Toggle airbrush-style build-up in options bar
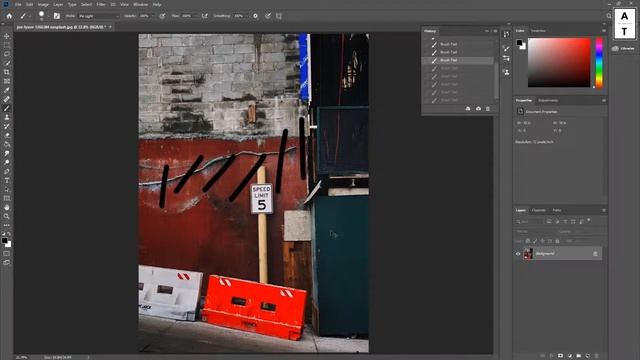 (x=204, y=16)
